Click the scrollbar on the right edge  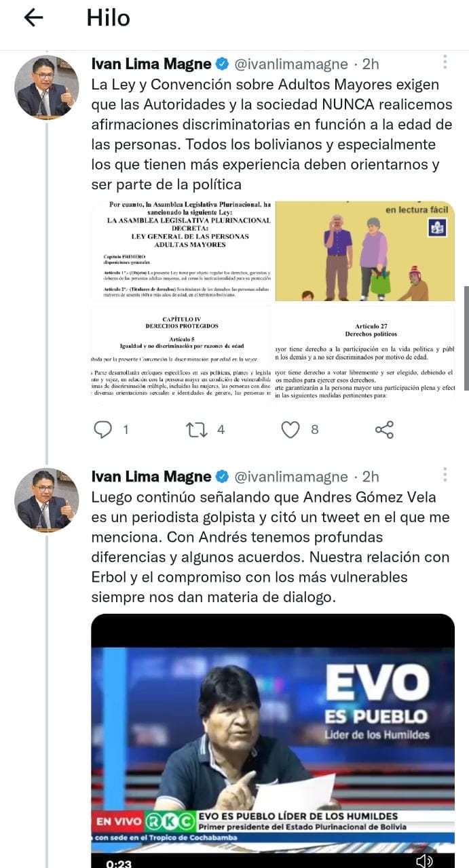pyautogui.click(x=466, y=338)
